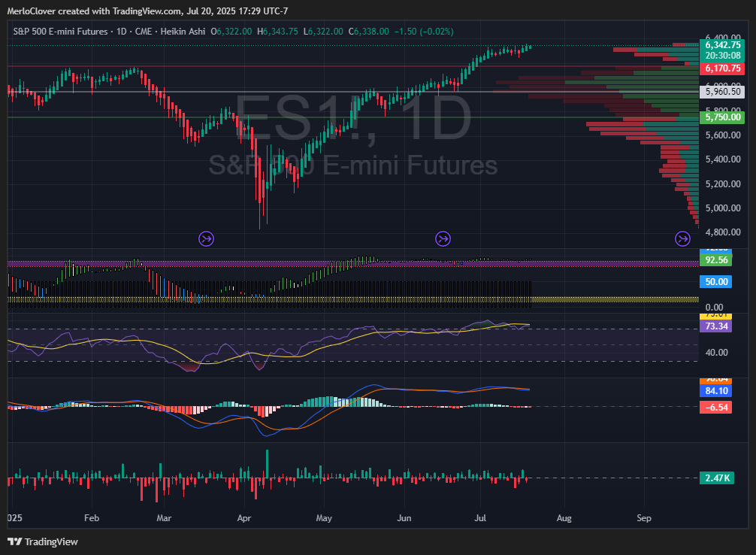
Task: Click the 5,200.00 price axis tick
Action: pos(723,184)
